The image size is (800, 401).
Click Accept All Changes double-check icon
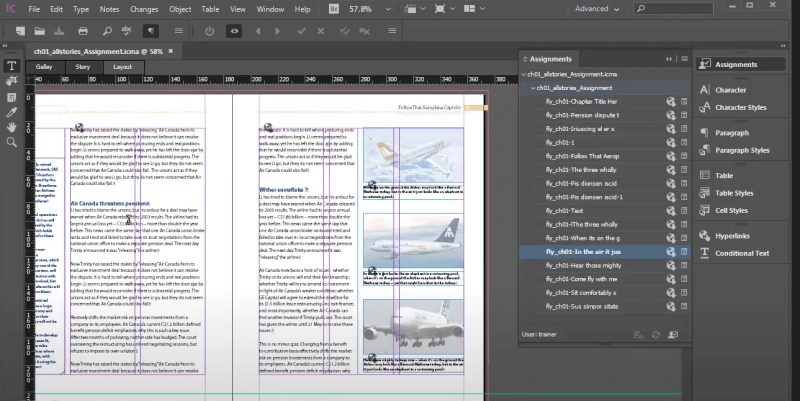point(345,31)
